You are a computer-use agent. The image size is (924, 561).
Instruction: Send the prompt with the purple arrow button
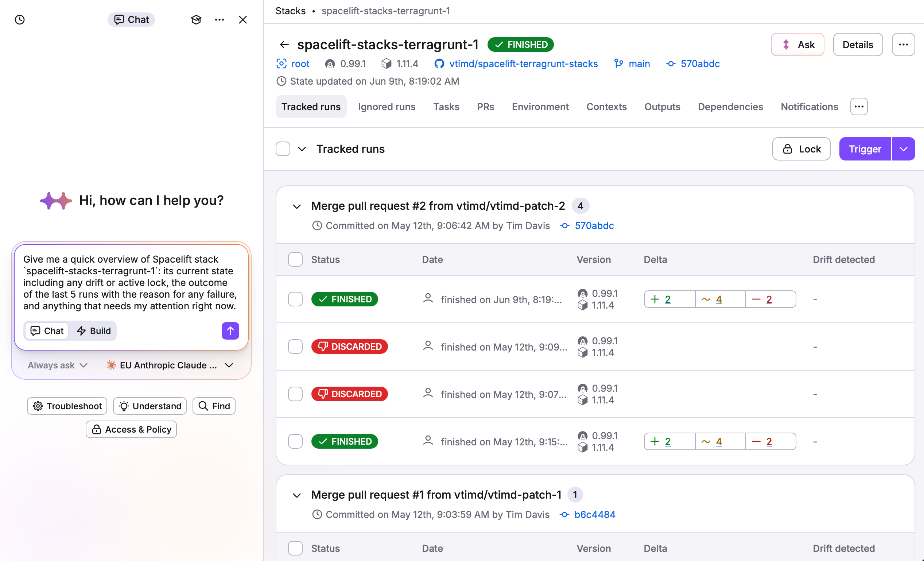230,331
